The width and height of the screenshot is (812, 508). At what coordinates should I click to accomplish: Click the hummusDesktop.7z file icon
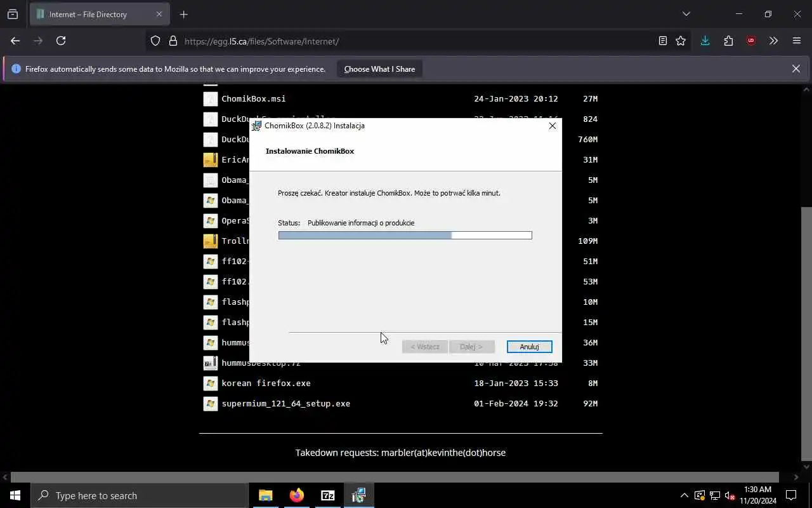[x=210, y=363]
